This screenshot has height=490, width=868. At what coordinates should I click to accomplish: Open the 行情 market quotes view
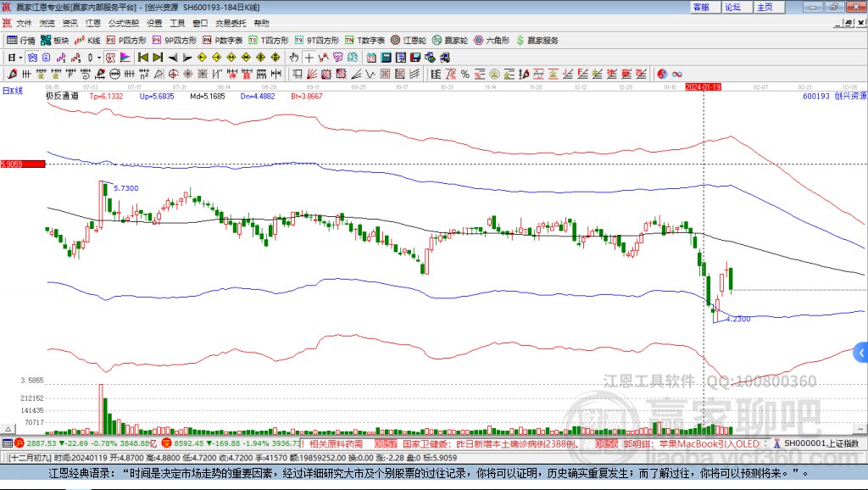click(20, 41)
